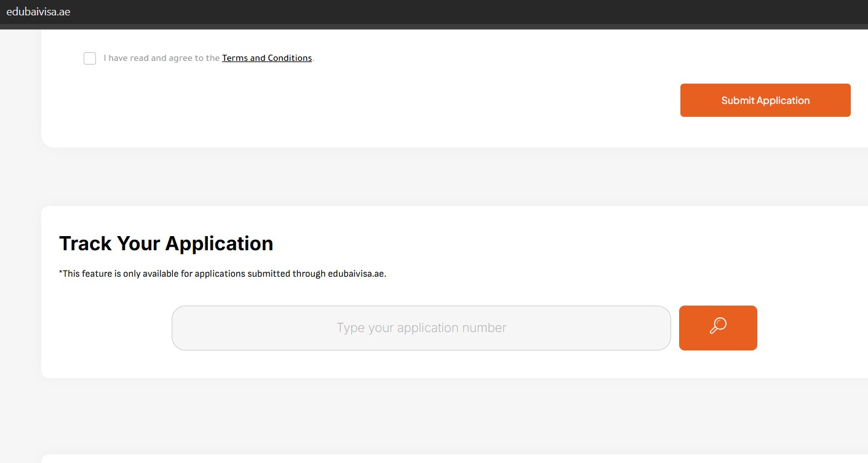Click the word 'Conditions' in the underlined link
Screen dimensions: 868x463
click(x=289, y=58)
